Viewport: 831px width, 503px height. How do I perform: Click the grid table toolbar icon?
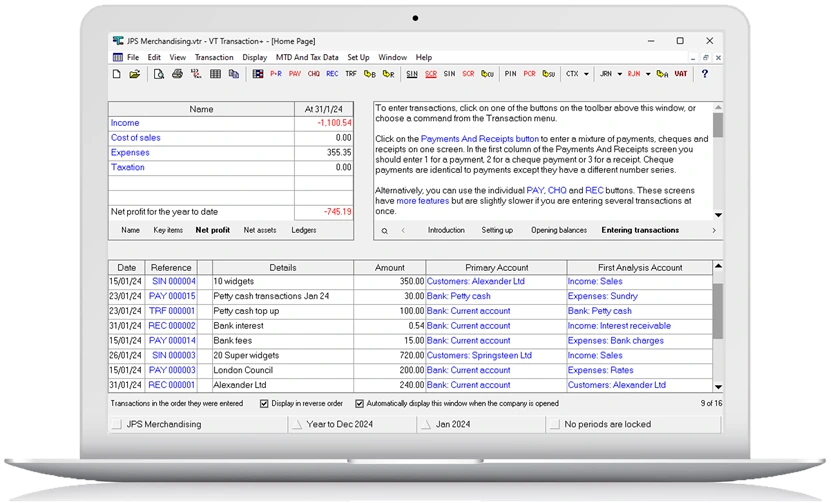tap(215, 74)
